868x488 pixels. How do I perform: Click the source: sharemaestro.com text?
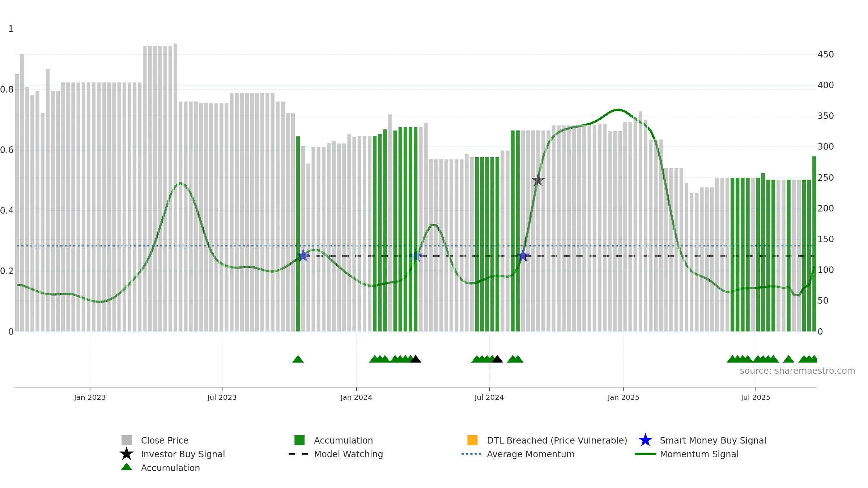[797, 371]
